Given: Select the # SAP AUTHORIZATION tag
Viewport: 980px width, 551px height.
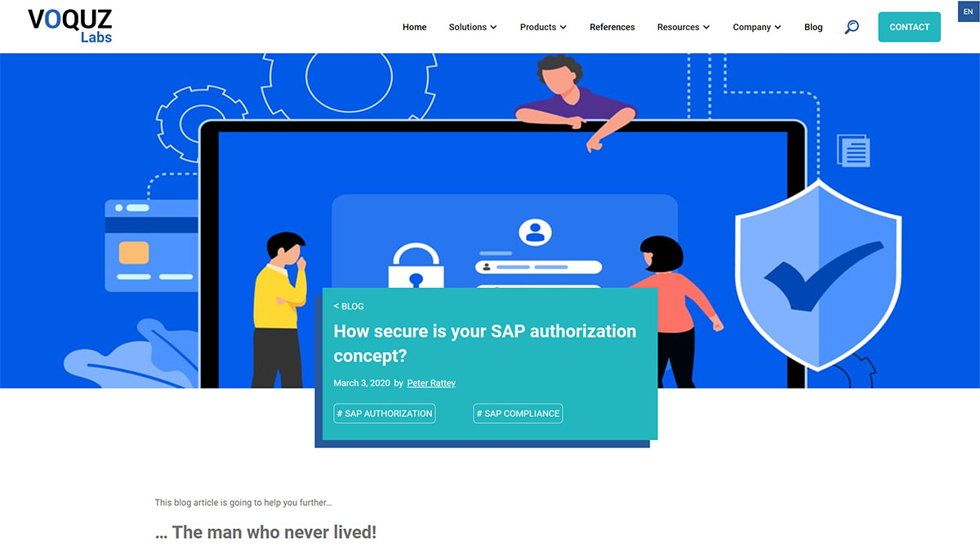Looking at the screenshot, I should [384, 413].
